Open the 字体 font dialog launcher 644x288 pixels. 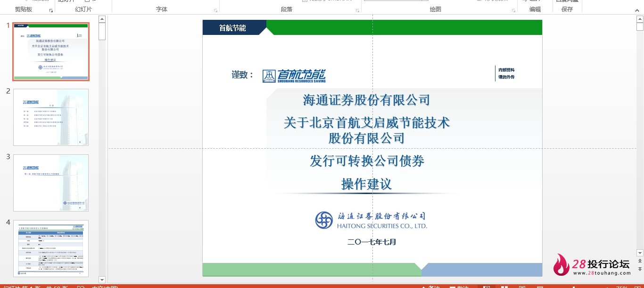point(215,10)
